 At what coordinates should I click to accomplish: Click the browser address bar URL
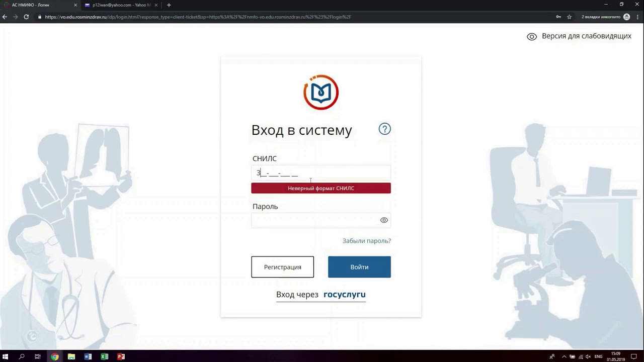(198, 17)
